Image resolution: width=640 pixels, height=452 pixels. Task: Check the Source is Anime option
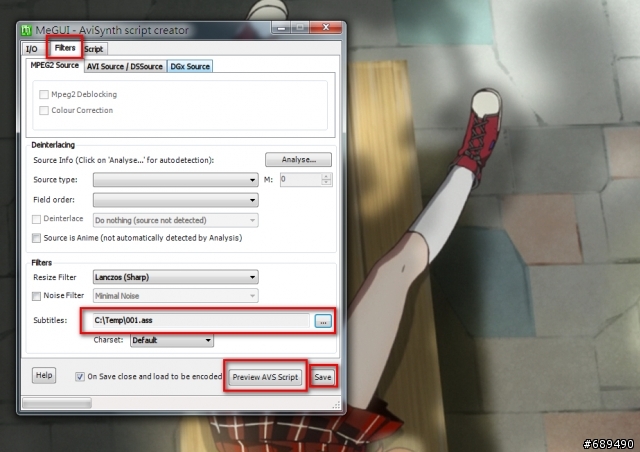[x=36, y=238]
